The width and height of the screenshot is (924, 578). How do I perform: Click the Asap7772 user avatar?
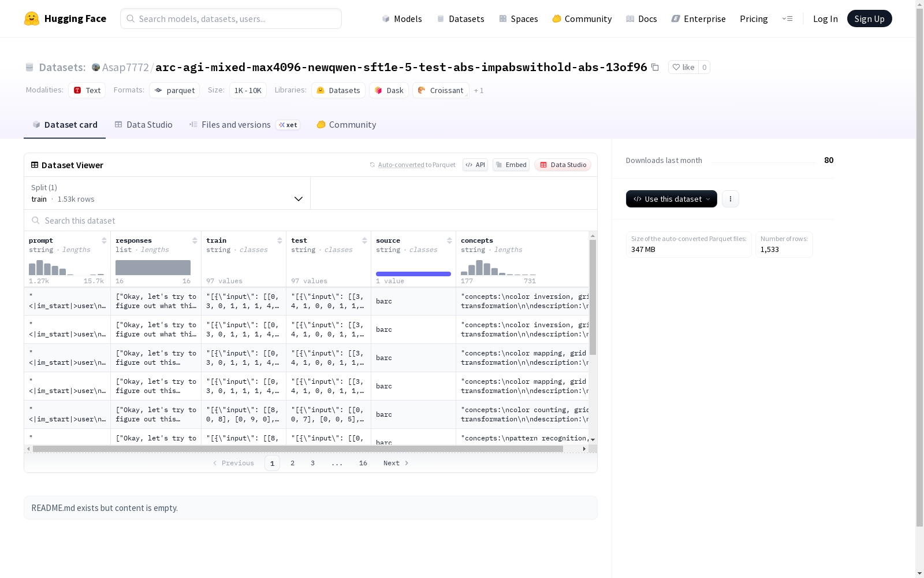pyautogui.click(x=96, y=67)
